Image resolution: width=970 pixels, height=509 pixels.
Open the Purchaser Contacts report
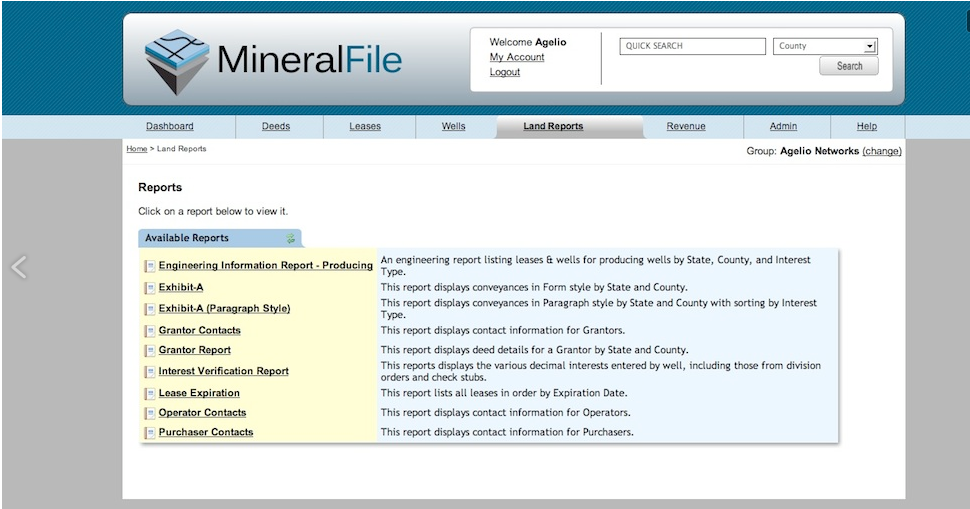(x=205, y=432)
